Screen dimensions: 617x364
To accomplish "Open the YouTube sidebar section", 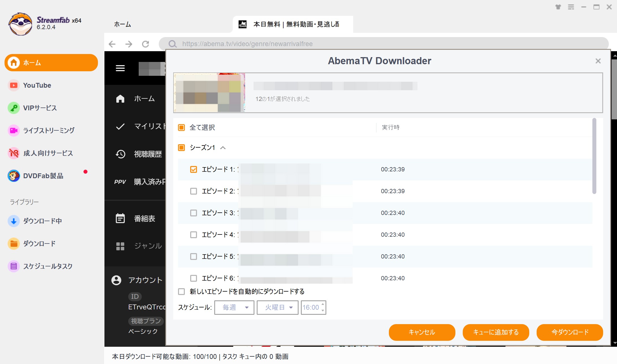I will pyautogui.click(x=37, y=85).
